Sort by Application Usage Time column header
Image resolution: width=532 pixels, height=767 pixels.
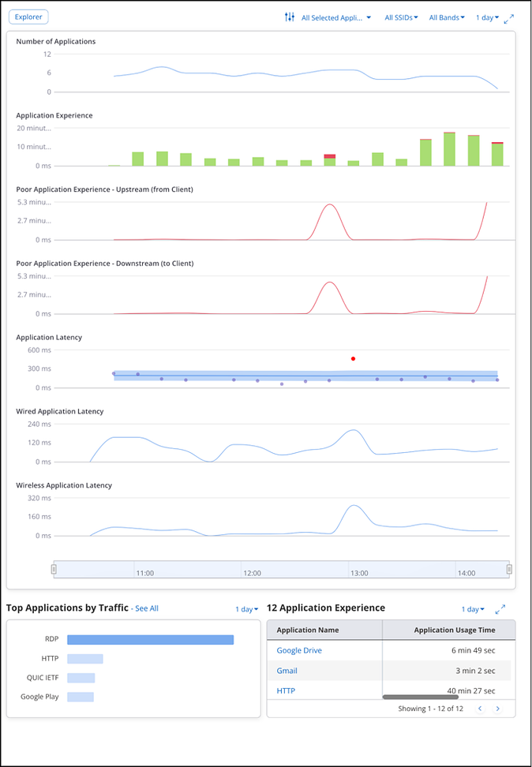(449, 630)
